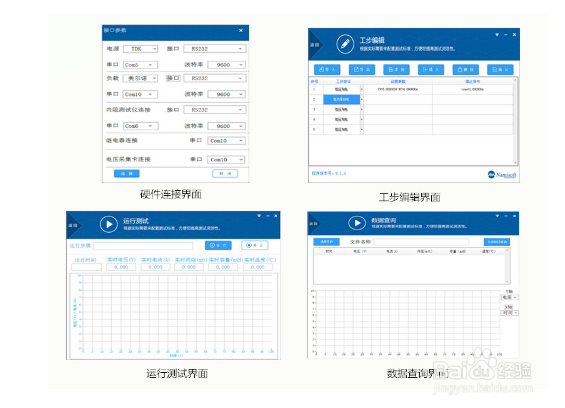Click first toolbar button (导入) in 工步编辑 window

(x=327, y=70)
